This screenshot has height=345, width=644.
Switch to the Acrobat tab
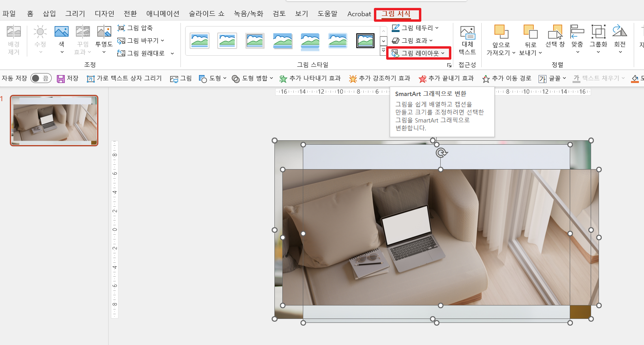359,14
